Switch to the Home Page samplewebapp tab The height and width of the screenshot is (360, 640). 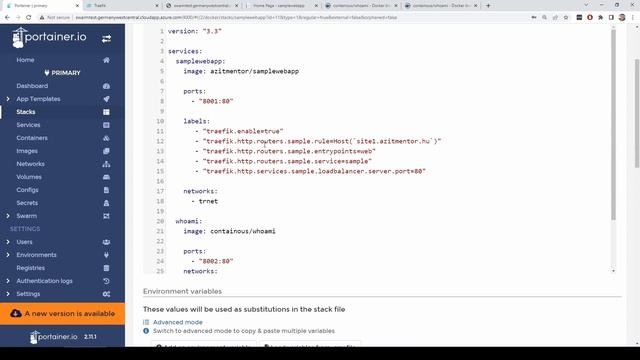tap(282, 6)
